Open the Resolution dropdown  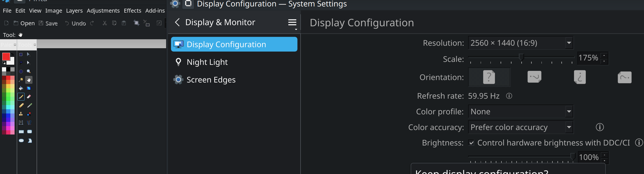(521, 43)
